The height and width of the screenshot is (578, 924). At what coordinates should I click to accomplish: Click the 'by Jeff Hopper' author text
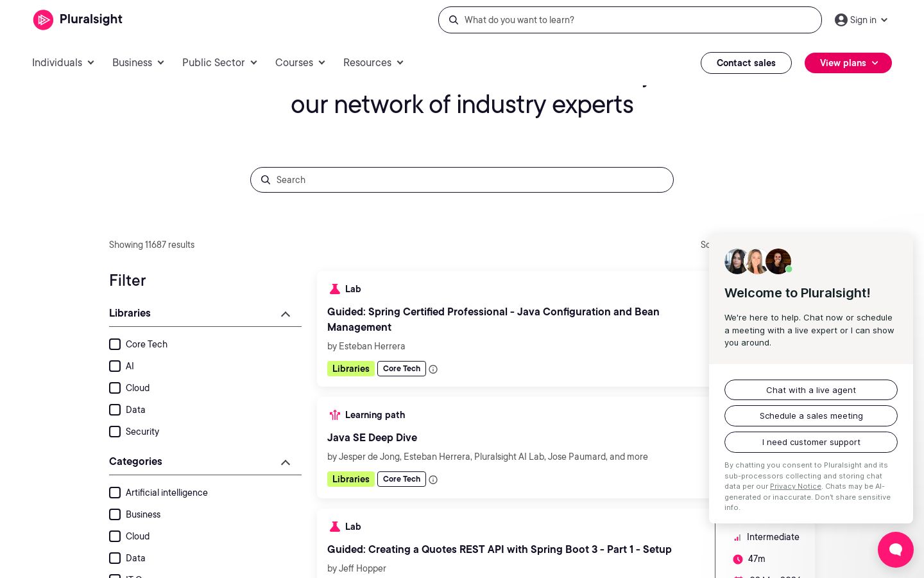pos(357,568)
